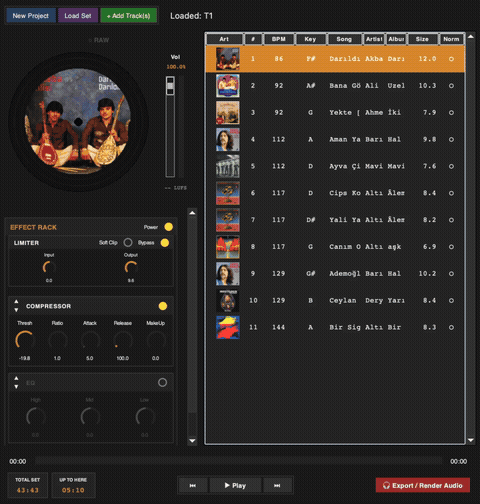The height and width of the screenshot is (504, 480).
Task: Skip to next track button
Action: pos(277,485)
